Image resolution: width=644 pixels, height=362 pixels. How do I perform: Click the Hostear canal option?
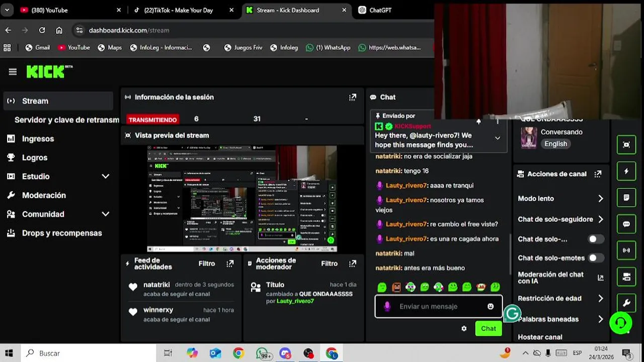click(x=540, y=337)
